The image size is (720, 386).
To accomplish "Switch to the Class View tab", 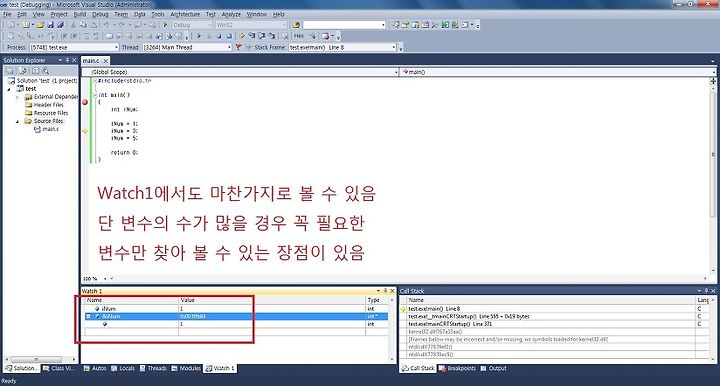I will tap(58, 368).
